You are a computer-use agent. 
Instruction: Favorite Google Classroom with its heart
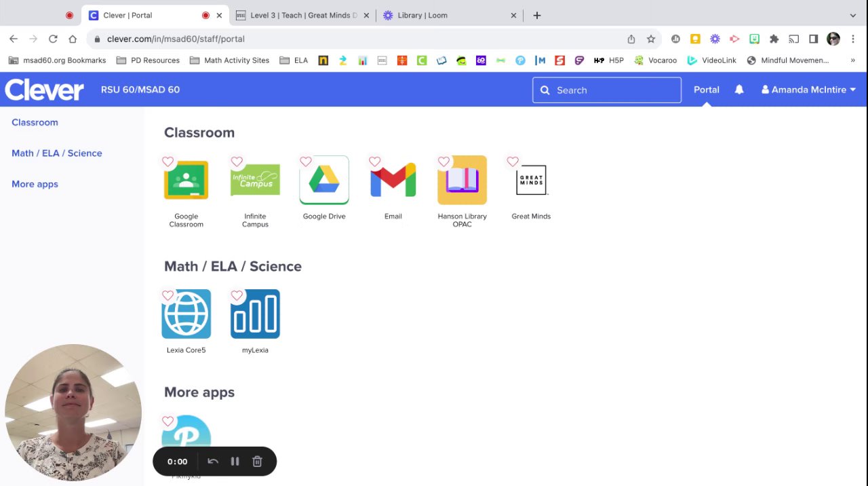(168, 162)
